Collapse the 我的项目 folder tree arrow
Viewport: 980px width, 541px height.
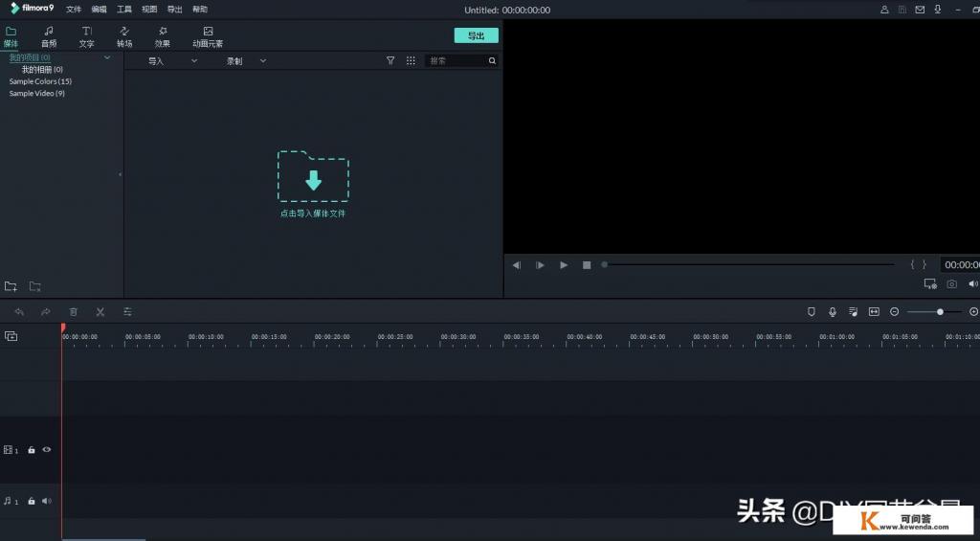click(107, 58)
